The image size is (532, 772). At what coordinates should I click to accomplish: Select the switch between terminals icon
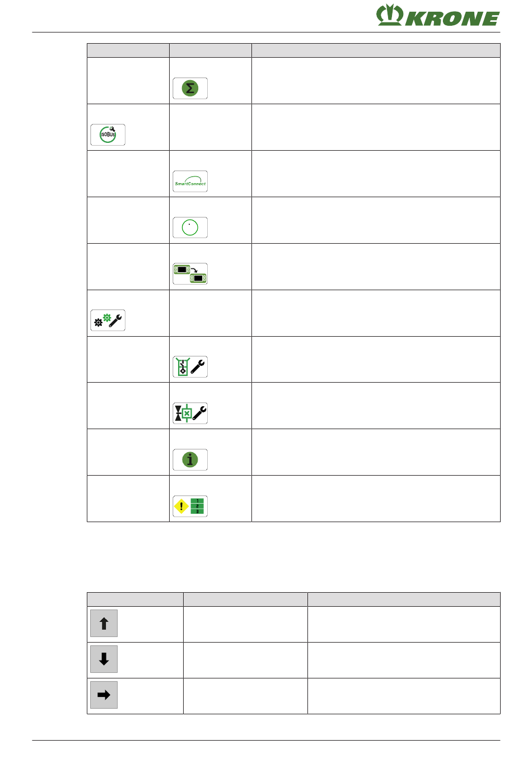(x=190, y=274)
